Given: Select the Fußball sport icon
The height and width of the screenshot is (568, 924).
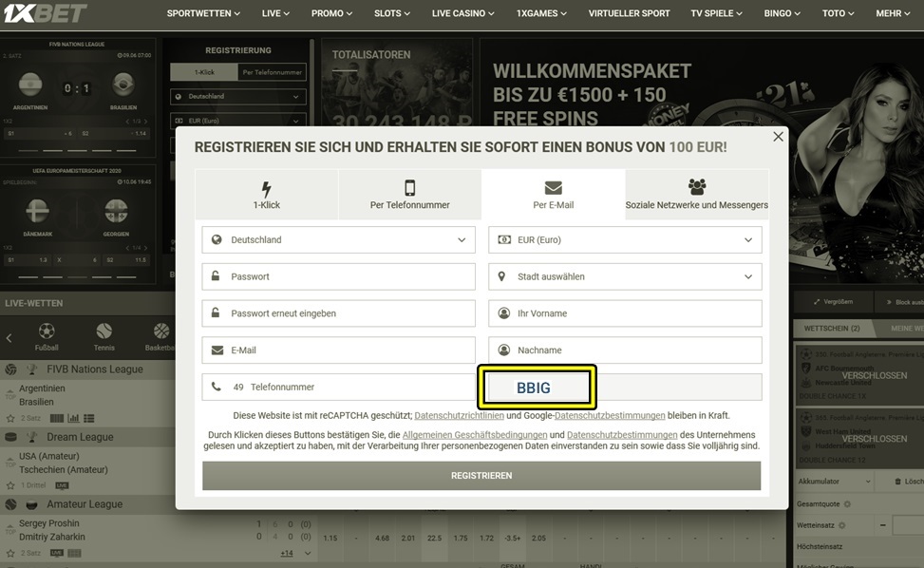Looking at the screenshot, I should [x=47, y=337].
